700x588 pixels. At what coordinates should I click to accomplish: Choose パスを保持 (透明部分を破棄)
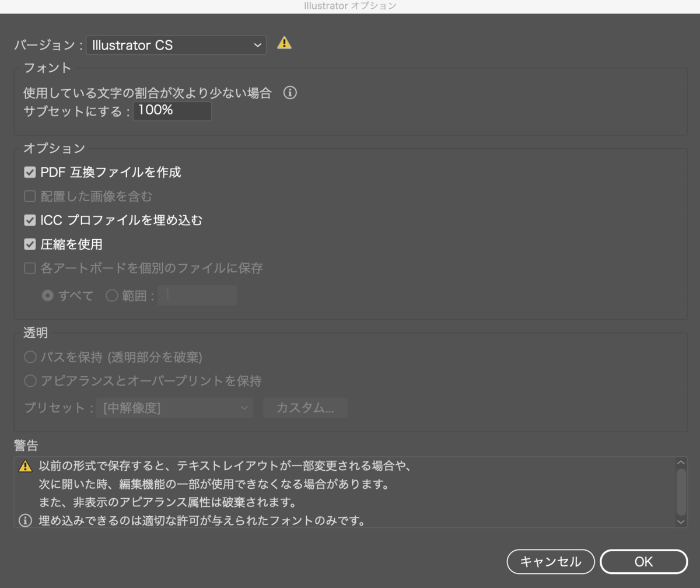30,356
